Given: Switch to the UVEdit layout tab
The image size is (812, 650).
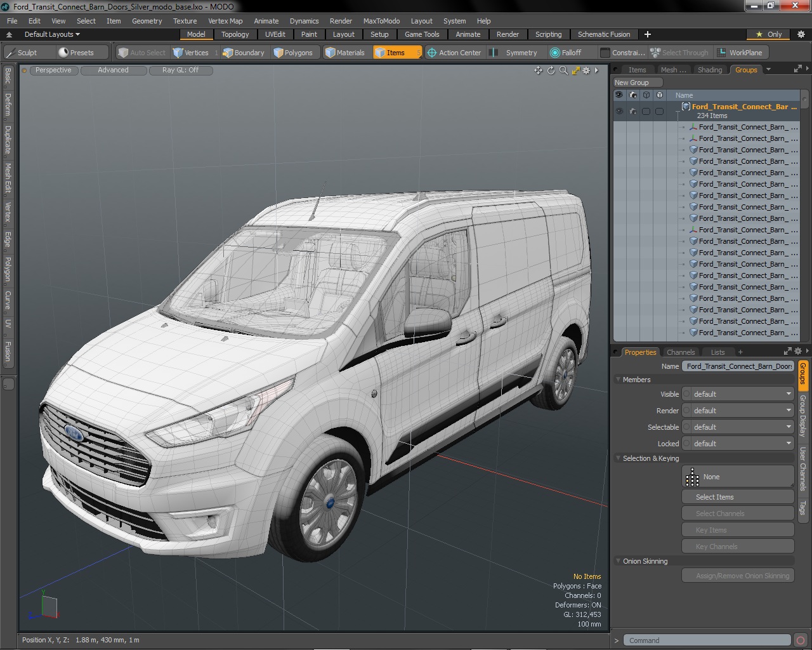Looking at the screenshot, I should (275, 34).
